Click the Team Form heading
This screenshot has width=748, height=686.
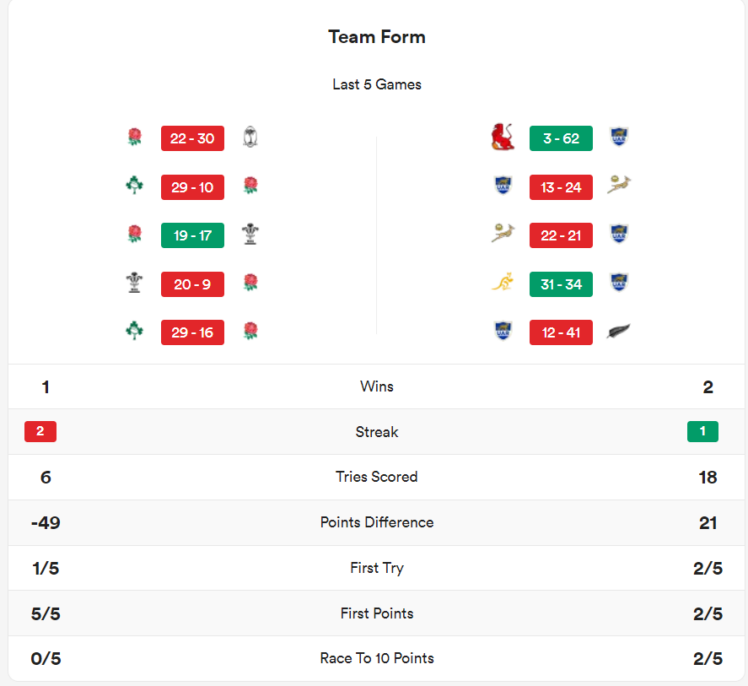pyautogui.click(x=377, y=37)
